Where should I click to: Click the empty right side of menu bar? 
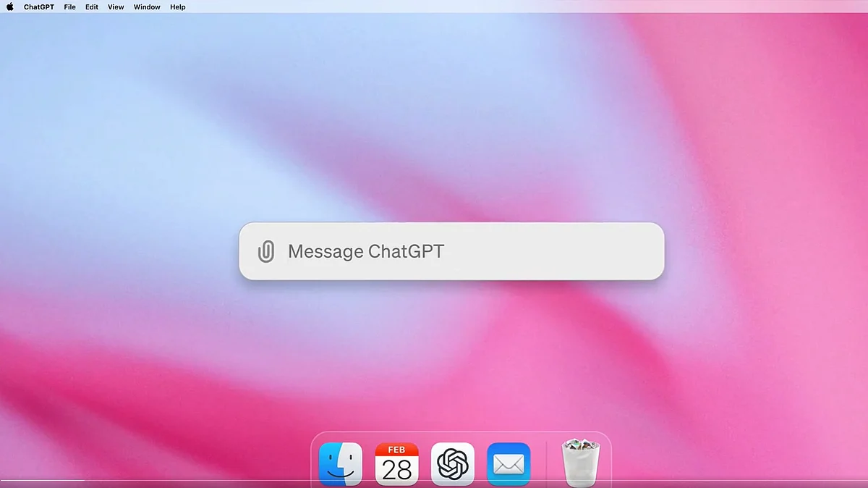point(579,7)
